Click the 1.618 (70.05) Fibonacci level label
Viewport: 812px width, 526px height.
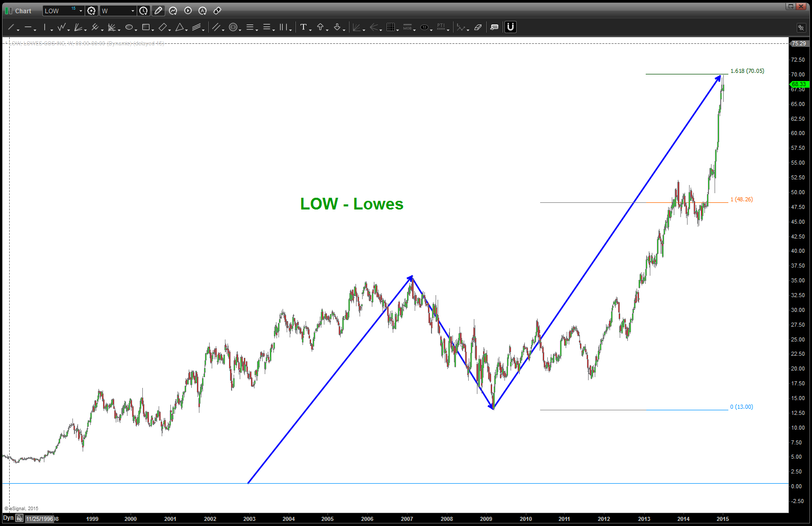point(747,71)
